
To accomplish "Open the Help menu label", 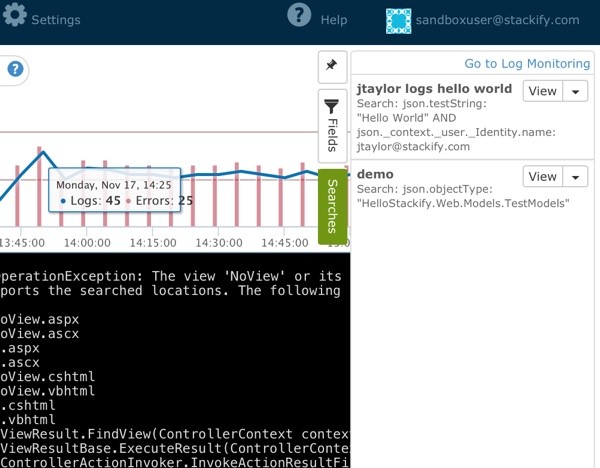I will [x=334, y=20].
